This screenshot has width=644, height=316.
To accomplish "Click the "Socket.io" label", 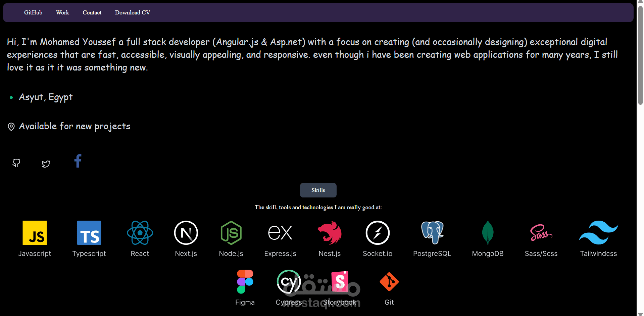I will 378,254.
